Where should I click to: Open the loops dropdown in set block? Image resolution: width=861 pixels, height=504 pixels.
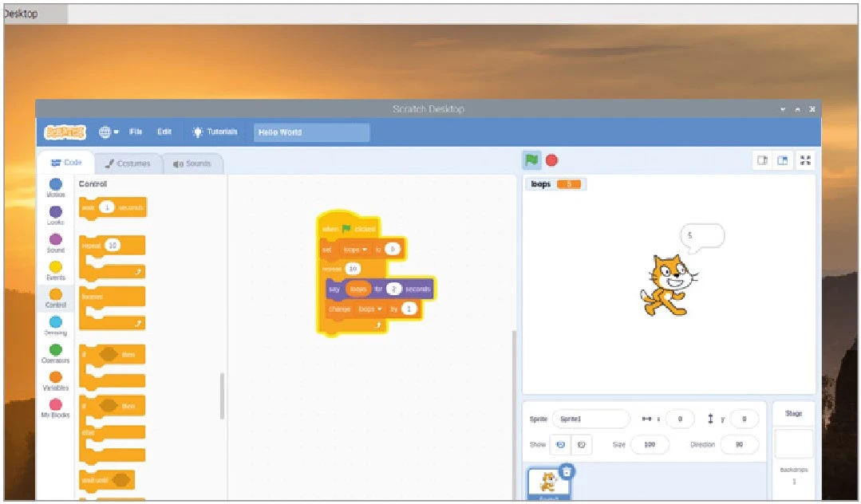[x=355, y=250]
